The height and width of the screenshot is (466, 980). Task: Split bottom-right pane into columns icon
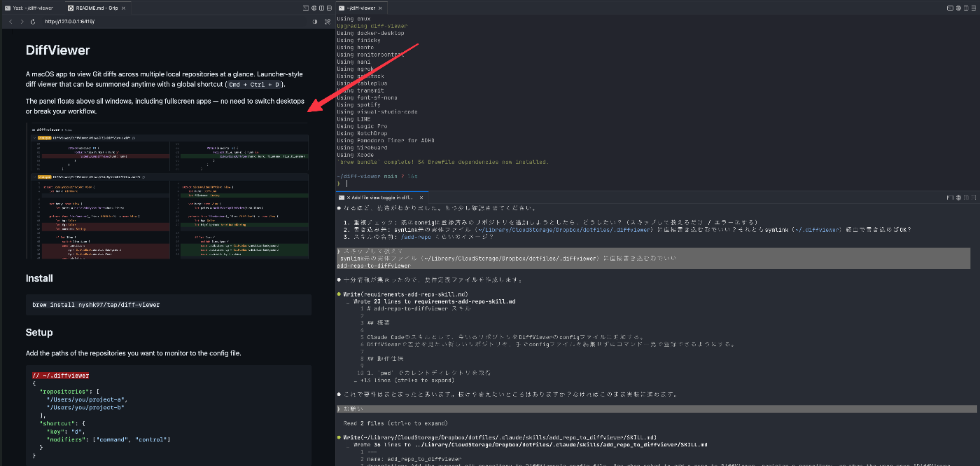click(965, 198)
